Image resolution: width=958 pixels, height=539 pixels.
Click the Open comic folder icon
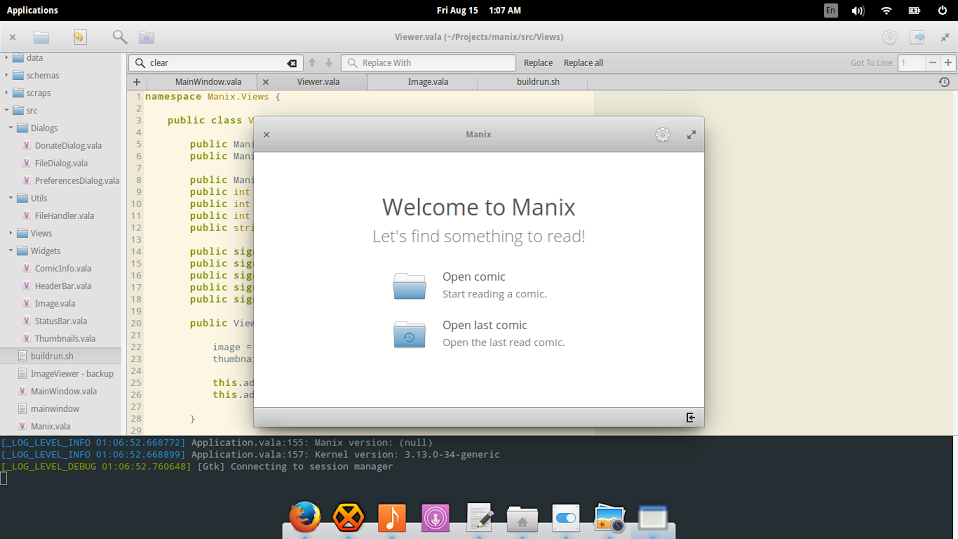[409, 285]
